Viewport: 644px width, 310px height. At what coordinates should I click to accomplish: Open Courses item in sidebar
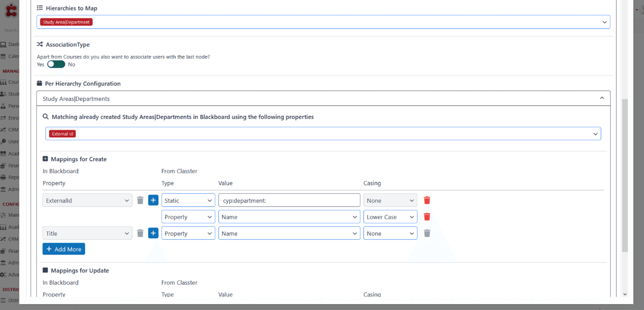[10, 82]
